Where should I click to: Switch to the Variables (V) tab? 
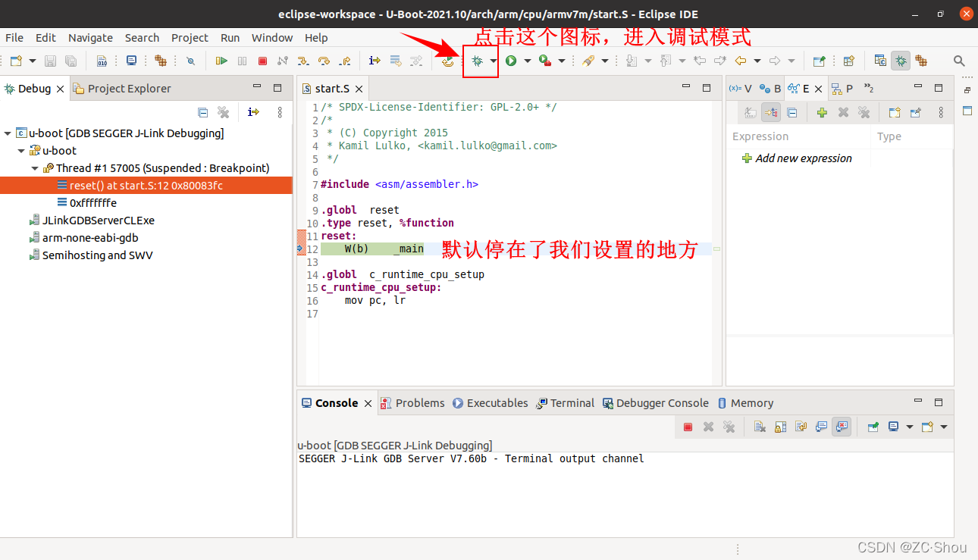[740, 89]
